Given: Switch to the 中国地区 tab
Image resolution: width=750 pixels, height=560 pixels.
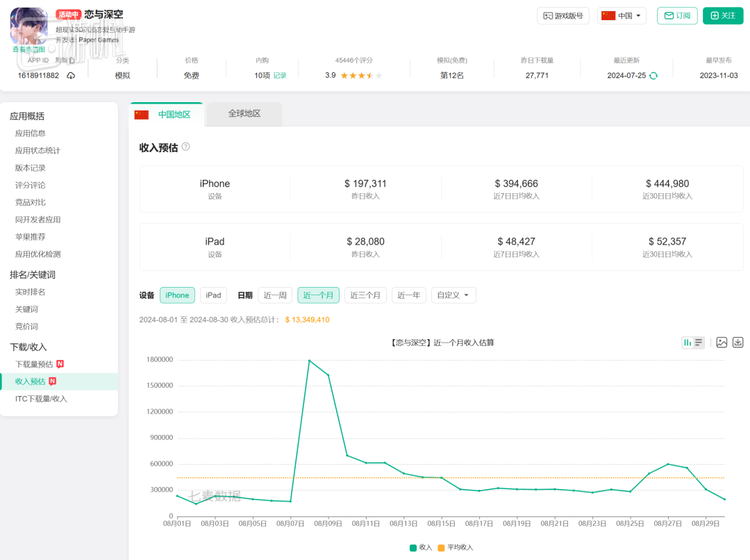Looking at the screenshot, I should [166, 115].
